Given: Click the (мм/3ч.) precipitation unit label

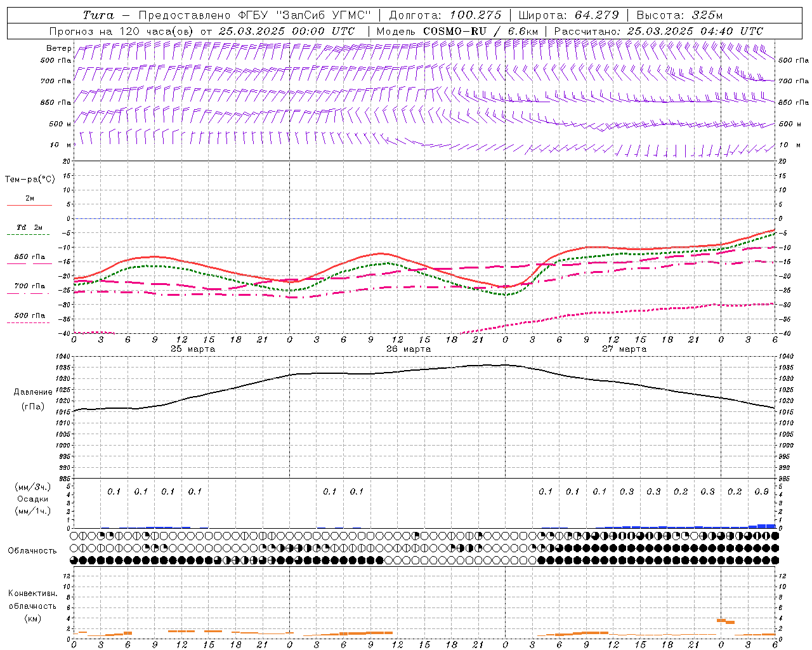Looking at the screenshot, I should coord(32,487).
